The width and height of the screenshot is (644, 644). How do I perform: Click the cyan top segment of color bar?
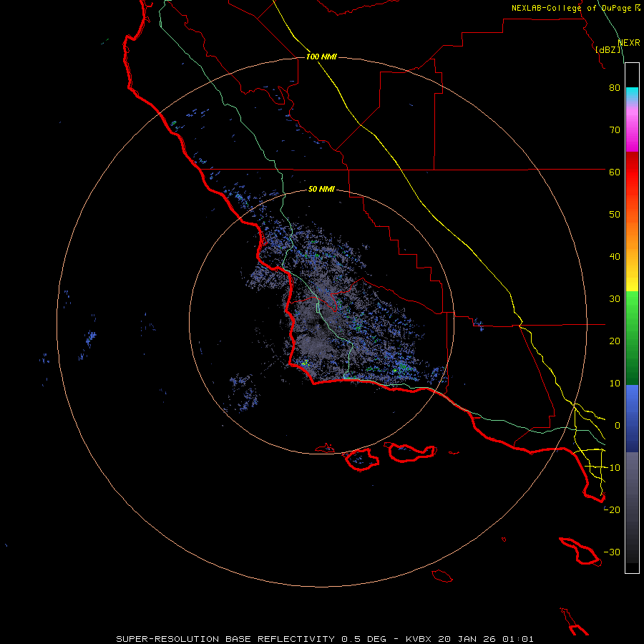(632, 94)
